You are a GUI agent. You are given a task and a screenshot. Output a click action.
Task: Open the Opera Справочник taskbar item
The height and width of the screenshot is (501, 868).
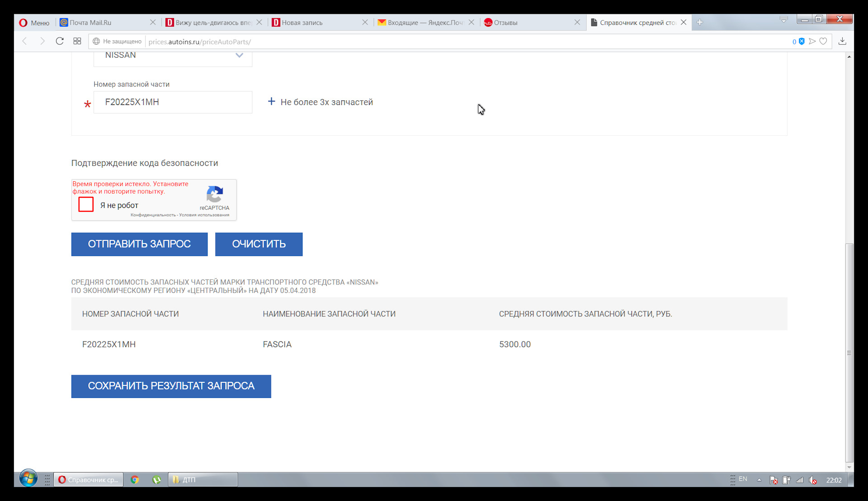coord(89,480)
